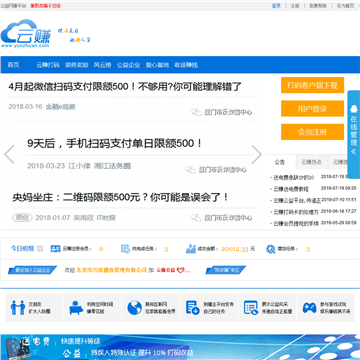Image resolution: width=360 pixels, height=360 pixels.
Task: Open article 央妈坐庄：二维码限额500元
Action: coord(121,197)
